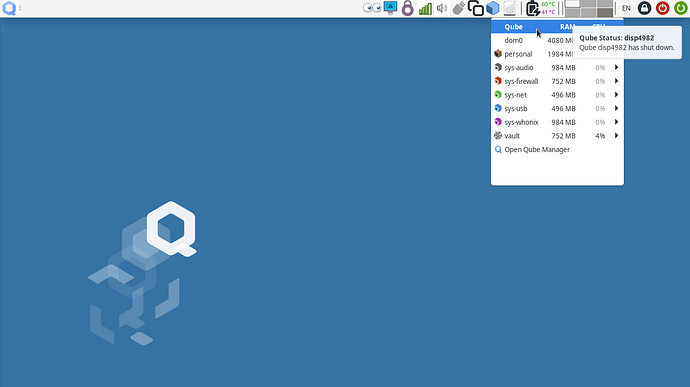Open the Qubes application menu launcher
The width and height of the screenshot is (690, 387).
tap(9, 8)
